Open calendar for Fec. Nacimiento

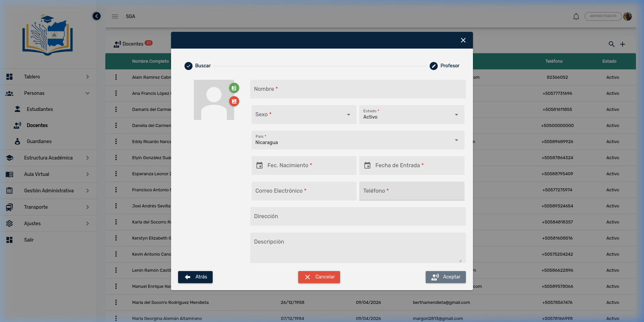coord(260,166)
